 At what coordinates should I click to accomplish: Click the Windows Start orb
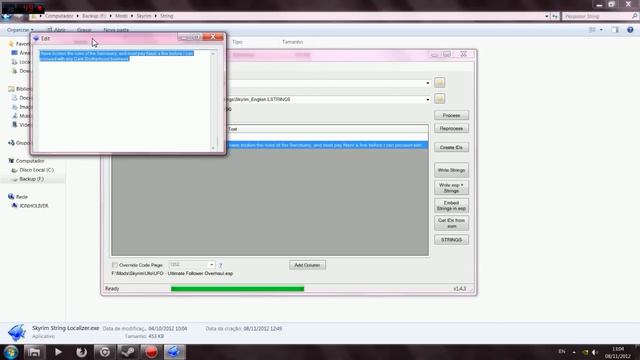click(x=11, y=352)
